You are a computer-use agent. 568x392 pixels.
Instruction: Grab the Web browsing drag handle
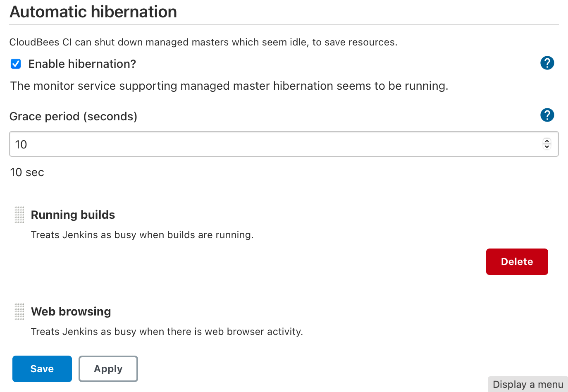point(19,311)
